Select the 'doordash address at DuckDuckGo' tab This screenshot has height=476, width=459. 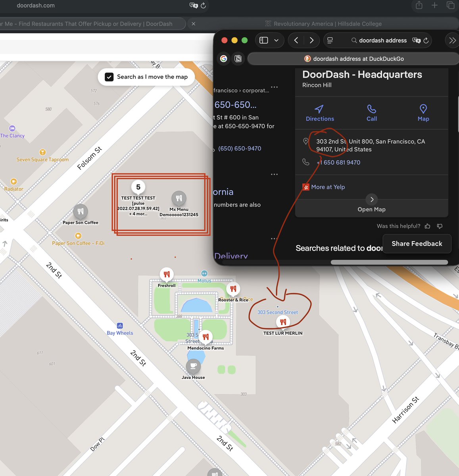coord(353,59)
